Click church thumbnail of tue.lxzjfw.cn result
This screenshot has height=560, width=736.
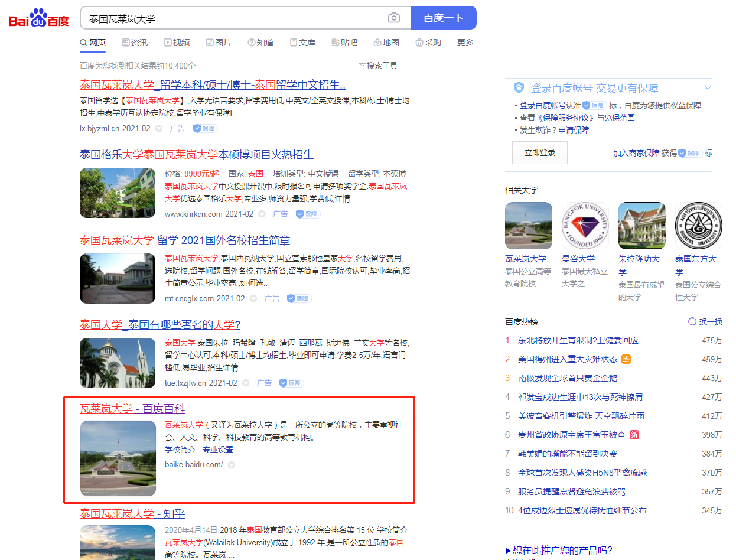tap(118, 363)
